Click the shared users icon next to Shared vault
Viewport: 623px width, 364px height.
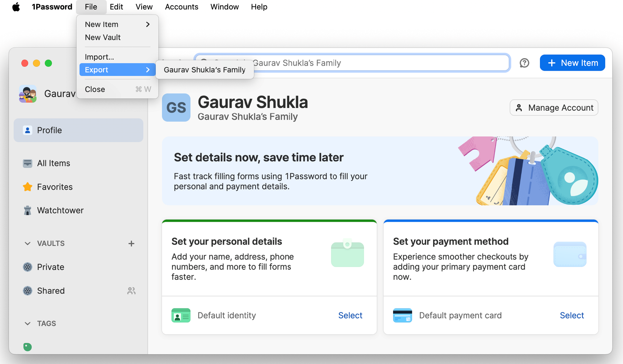click(x=131, y=291)
